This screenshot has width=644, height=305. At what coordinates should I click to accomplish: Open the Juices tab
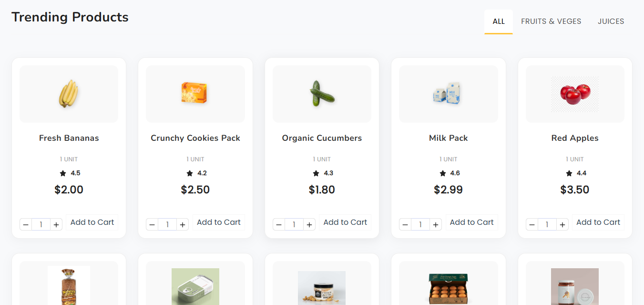[x=611, y=21]
